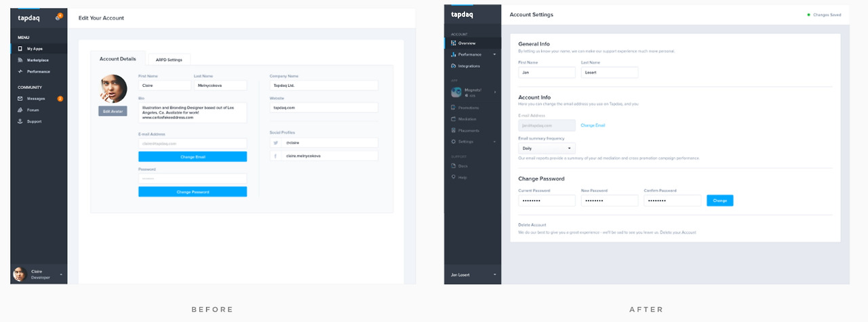This screenshot has height=322, width=868.
Task: Click the green Changes Saved status dot
Action: pos(809,14)
